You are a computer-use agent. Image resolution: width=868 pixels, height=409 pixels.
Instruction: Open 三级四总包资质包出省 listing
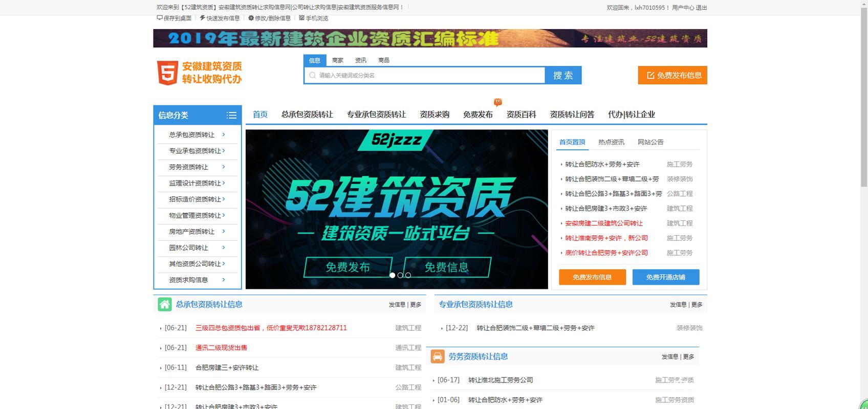pos(271,328)
